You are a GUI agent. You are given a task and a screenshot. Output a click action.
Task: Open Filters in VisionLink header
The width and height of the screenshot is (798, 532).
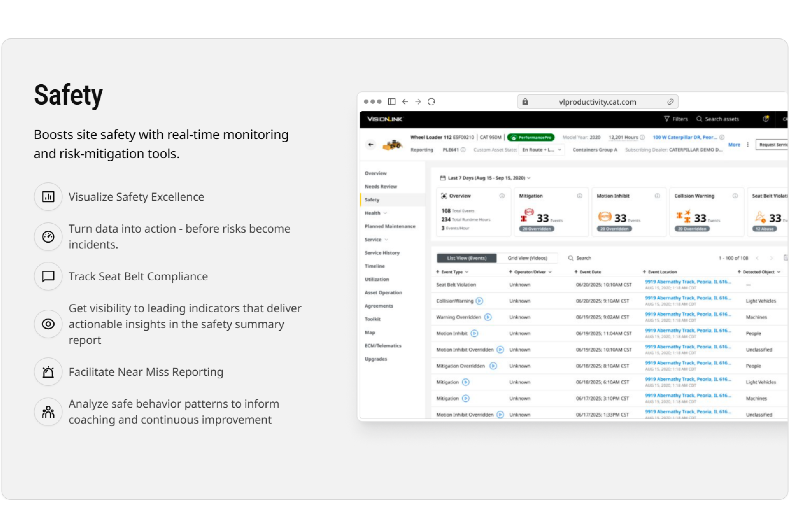(676, 119)
